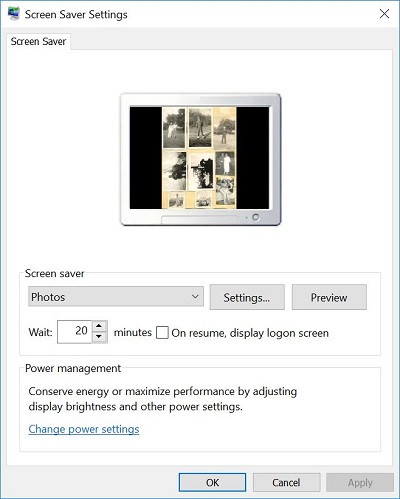The width and height of the screenshot is (400, 499).
Task: Confirm with the OK button
Action: (x=212, y=482)
